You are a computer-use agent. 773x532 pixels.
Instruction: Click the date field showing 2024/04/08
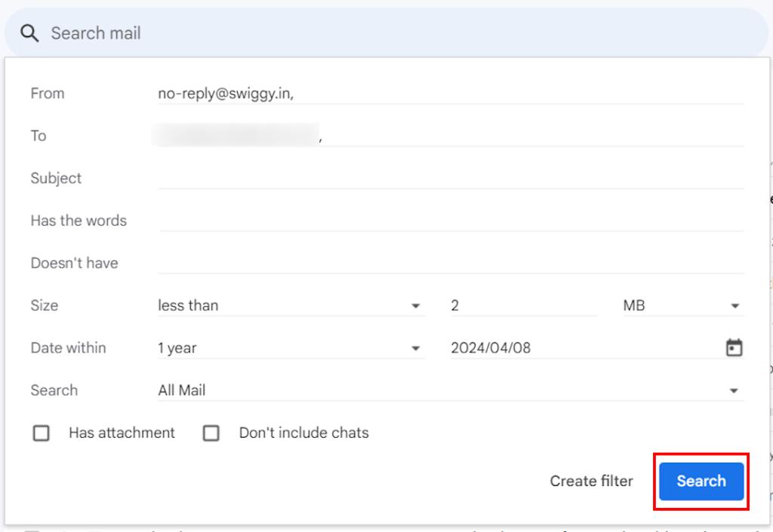[587, 349]
